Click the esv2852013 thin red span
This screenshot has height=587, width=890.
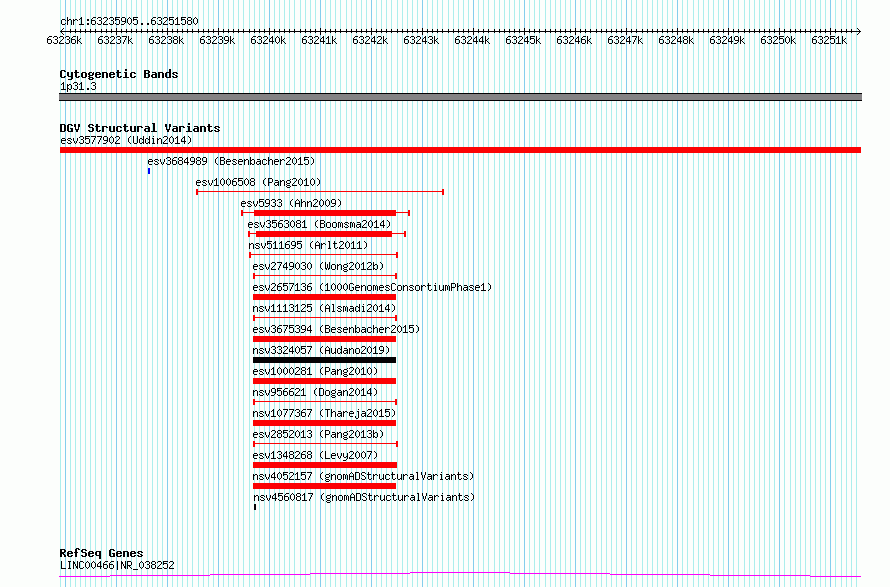pyautogui.click(x=325, y=444)
